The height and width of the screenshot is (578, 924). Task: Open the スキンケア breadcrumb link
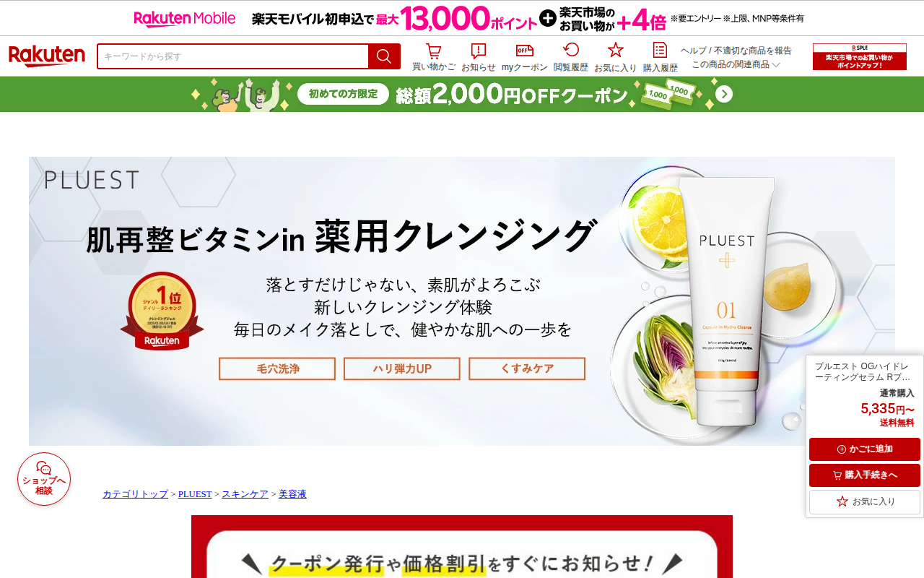pyautogui.click(x=245, y=494)
